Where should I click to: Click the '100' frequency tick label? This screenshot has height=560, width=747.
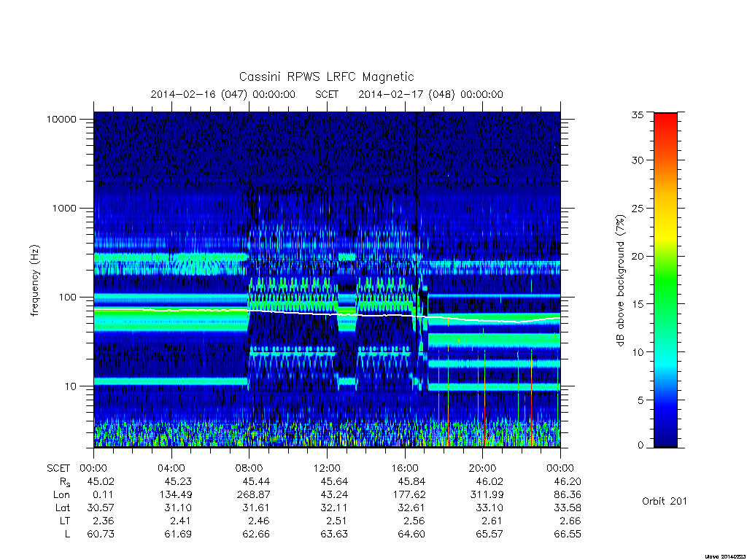point(67,297)
